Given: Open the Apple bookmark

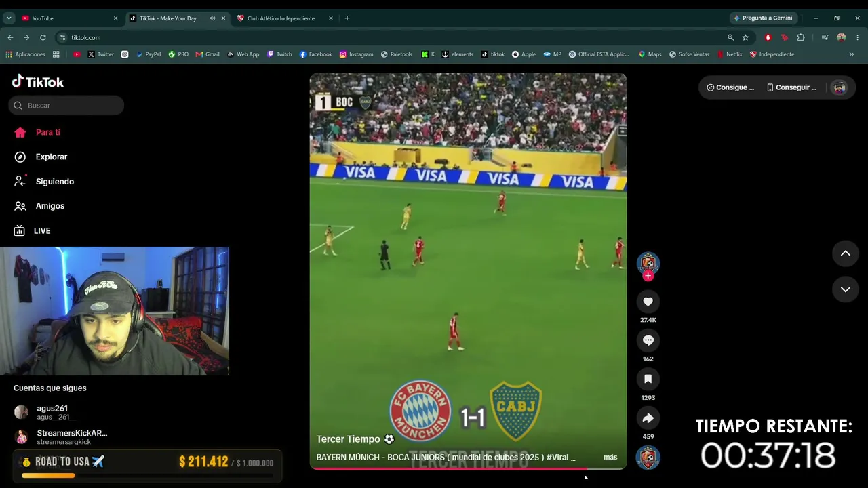Looking at the screenshot, I should [x=524, y=54].
